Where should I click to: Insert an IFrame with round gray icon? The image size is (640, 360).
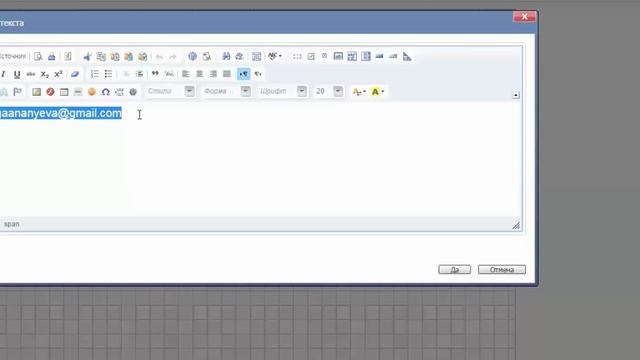[x=133, y=92]
